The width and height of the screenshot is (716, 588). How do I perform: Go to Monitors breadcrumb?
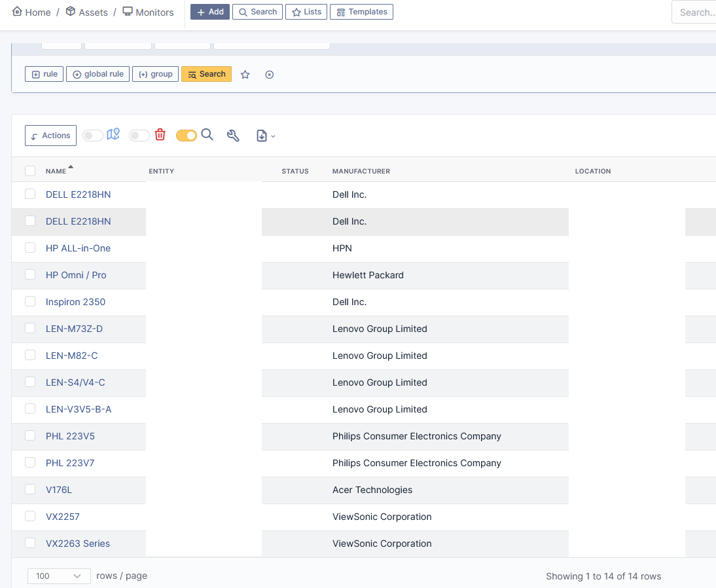(x=149, y=12)
